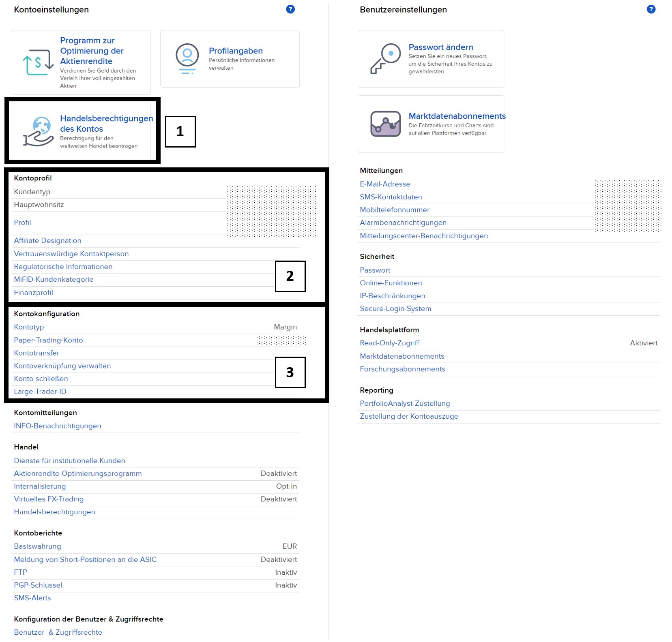Screen dimensions: 672x642
Task: Open the Passwort link under Sicherheit
Action: [x=375, y=270]
